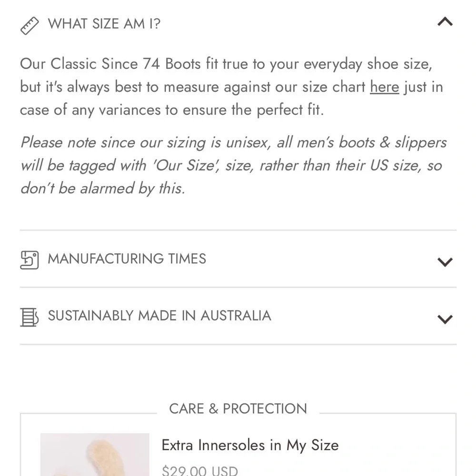Click the CARE & PROTECTION section heading
Screen dimensions: 476x476
238,409
